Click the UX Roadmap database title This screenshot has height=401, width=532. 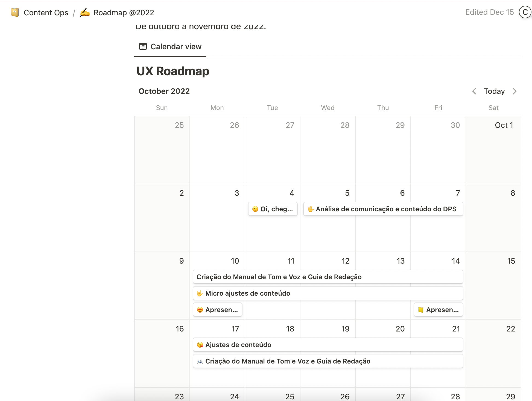[173, 71]
